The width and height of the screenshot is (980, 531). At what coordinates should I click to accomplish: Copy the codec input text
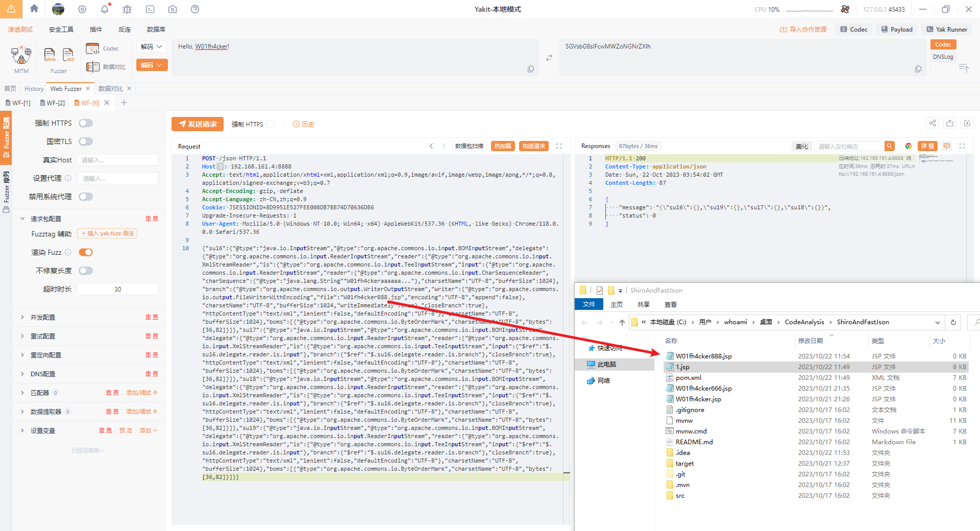point(531,69)
